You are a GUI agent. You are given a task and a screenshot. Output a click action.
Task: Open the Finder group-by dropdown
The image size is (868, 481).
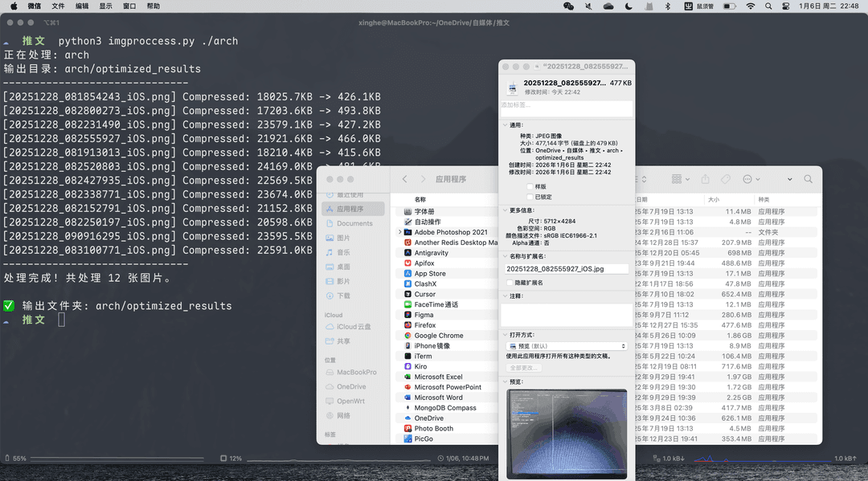click(681, 179)
